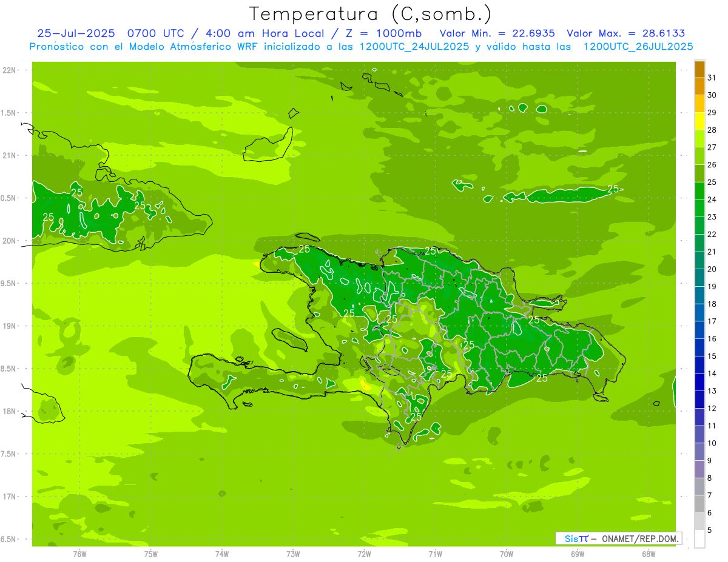This screenshot has width=728, height=562.
Task: Click the valid-until time "1200UTC_26JUL2025"
Action: point(638,47)
